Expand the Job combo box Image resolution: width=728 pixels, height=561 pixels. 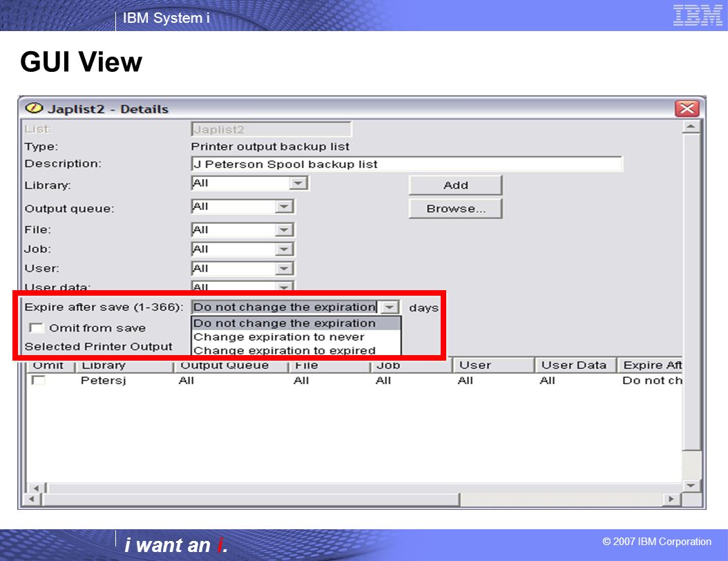[x=284, y=249]
